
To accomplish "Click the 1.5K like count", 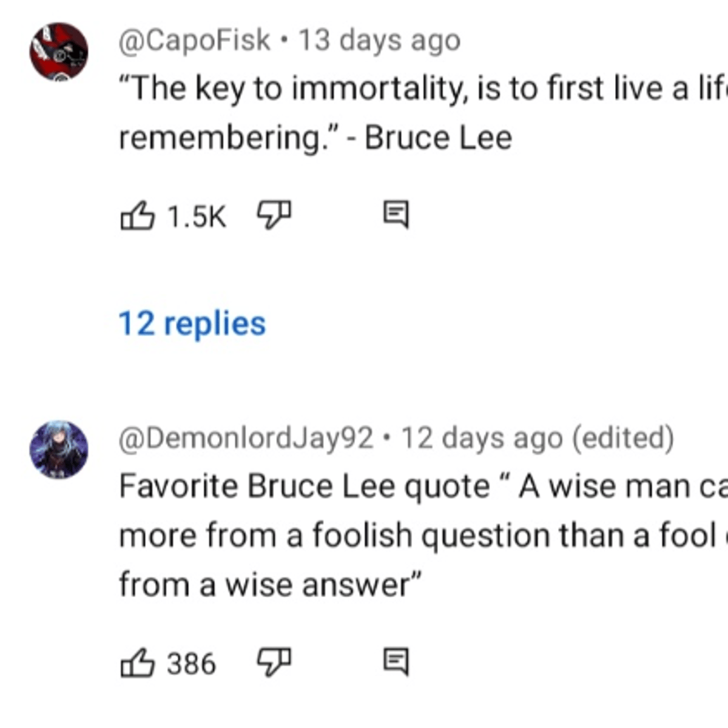I will click(x=196, y=217).
